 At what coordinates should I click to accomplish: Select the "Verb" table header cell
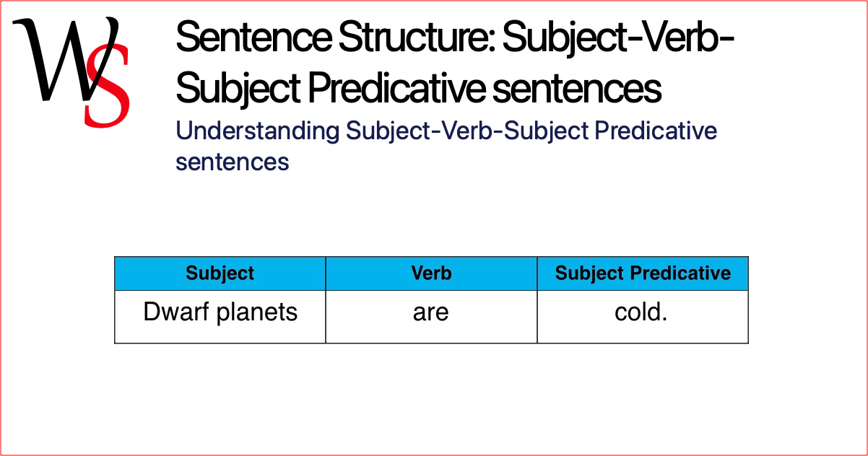(431, 273)
